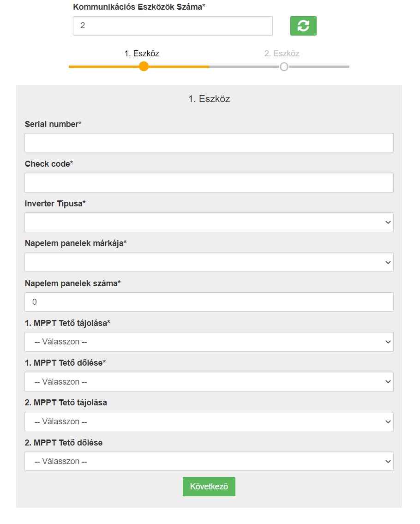Image resolution: width=420 pixels, height=524 pixels.
Task: Click the green refresh icon button
Action: pos(303,26)
